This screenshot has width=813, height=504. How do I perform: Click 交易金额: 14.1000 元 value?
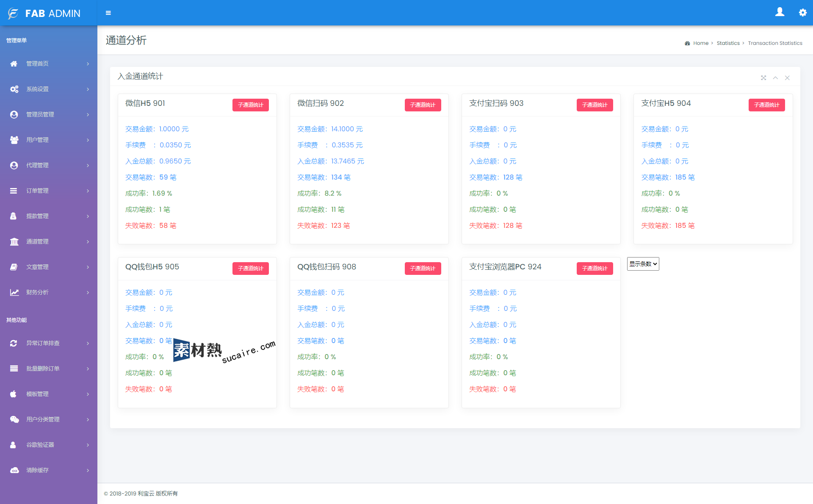[330, 129]
